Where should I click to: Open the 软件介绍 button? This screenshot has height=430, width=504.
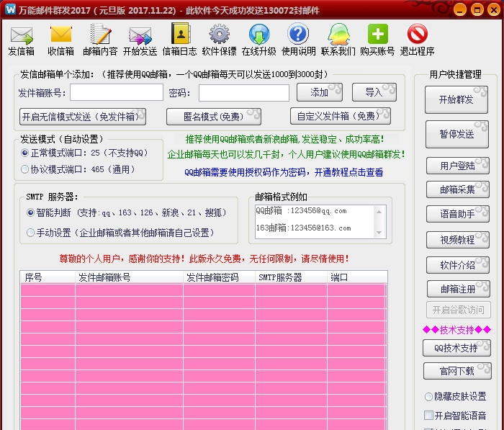point(458,265)
